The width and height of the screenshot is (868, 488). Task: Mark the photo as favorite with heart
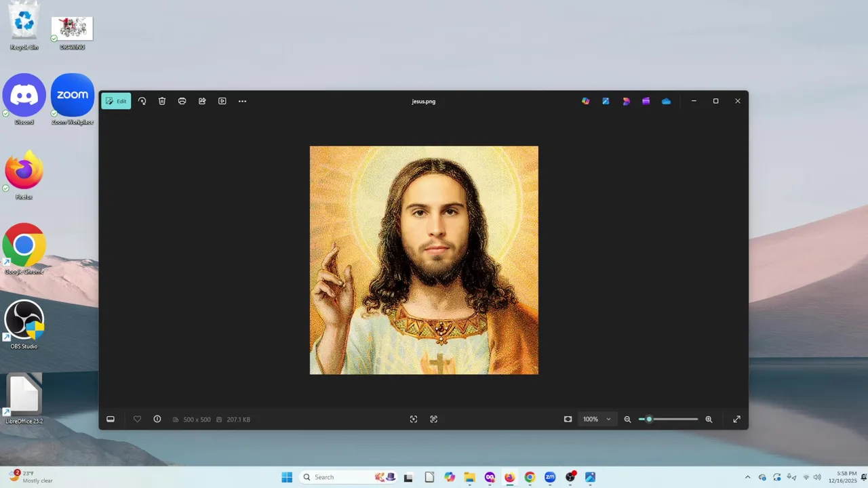tap(137, 420)
